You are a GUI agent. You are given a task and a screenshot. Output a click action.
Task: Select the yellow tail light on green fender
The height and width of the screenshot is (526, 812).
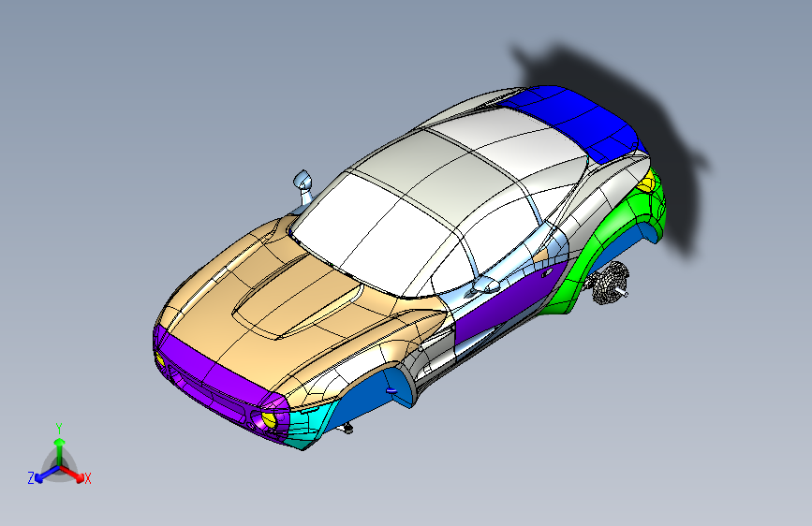[647, 183]
